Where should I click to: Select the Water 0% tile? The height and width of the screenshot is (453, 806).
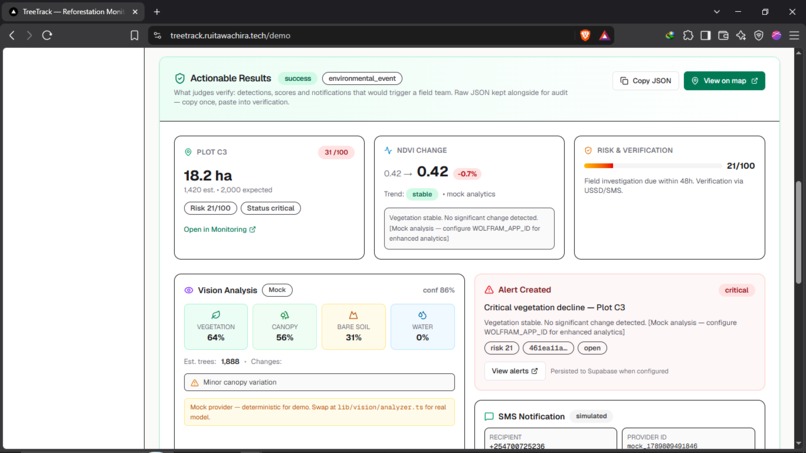423,327
